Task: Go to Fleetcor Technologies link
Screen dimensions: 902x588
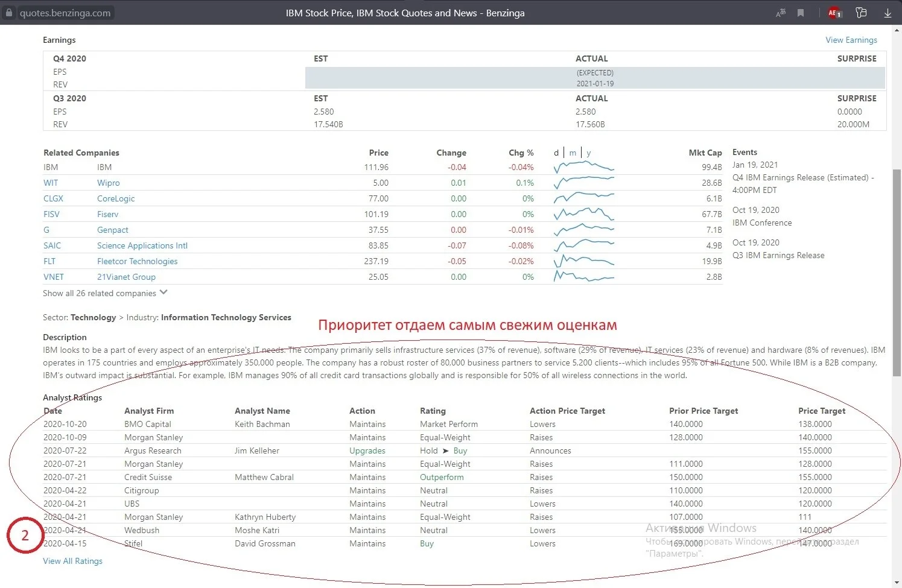Action: click(x=138, y=261)
